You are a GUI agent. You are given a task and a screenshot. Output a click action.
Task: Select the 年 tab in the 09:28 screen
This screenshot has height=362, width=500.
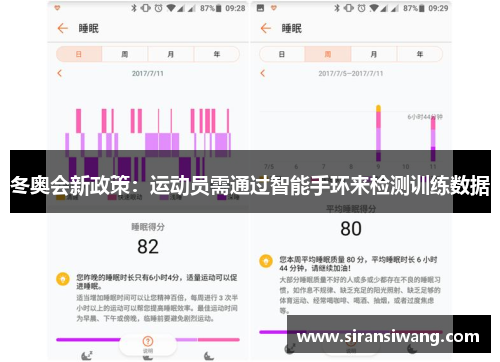(x=217, y=54)
